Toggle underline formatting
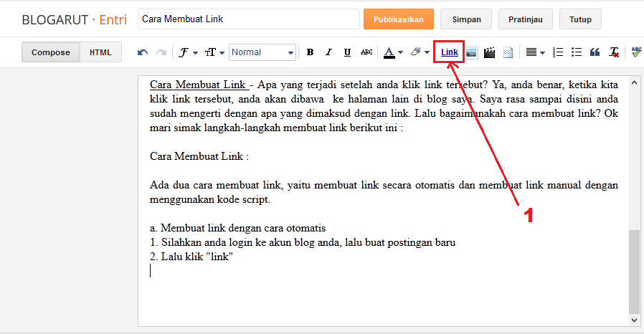 348,52
